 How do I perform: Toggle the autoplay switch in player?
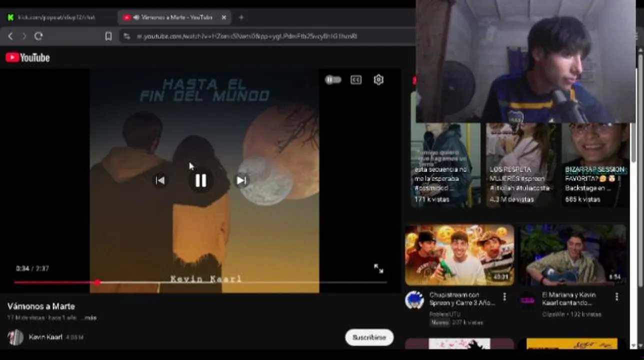[333, 80]
